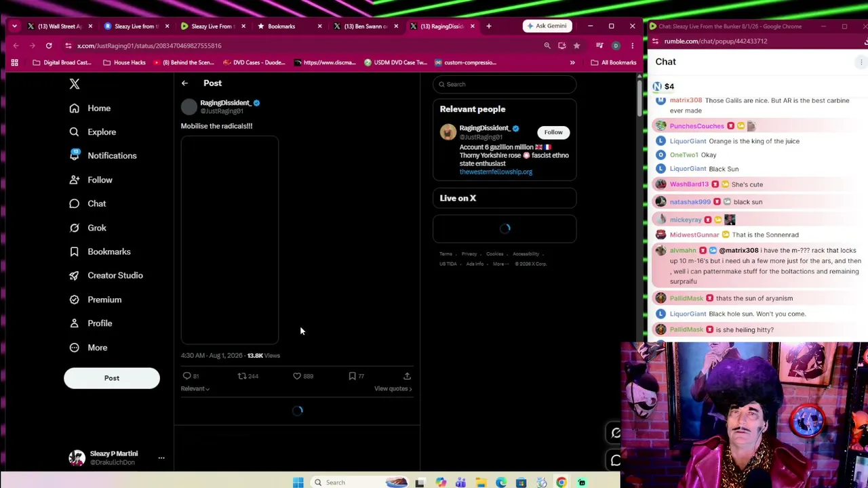868x488 pixels.
Task: Click the @matrix308 mention in chat
Action: pyautogui.click(x=738, y=251)
